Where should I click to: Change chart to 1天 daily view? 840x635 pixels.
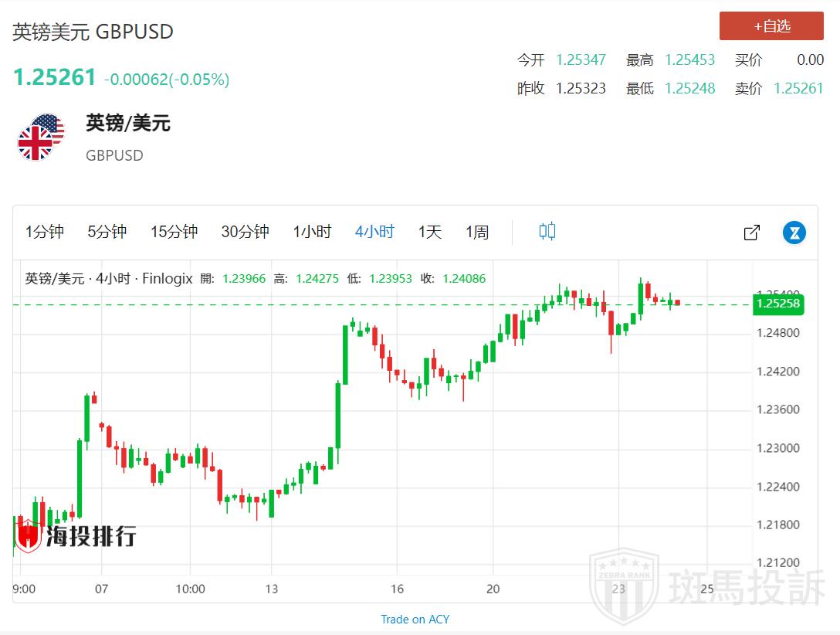(430, 232)
